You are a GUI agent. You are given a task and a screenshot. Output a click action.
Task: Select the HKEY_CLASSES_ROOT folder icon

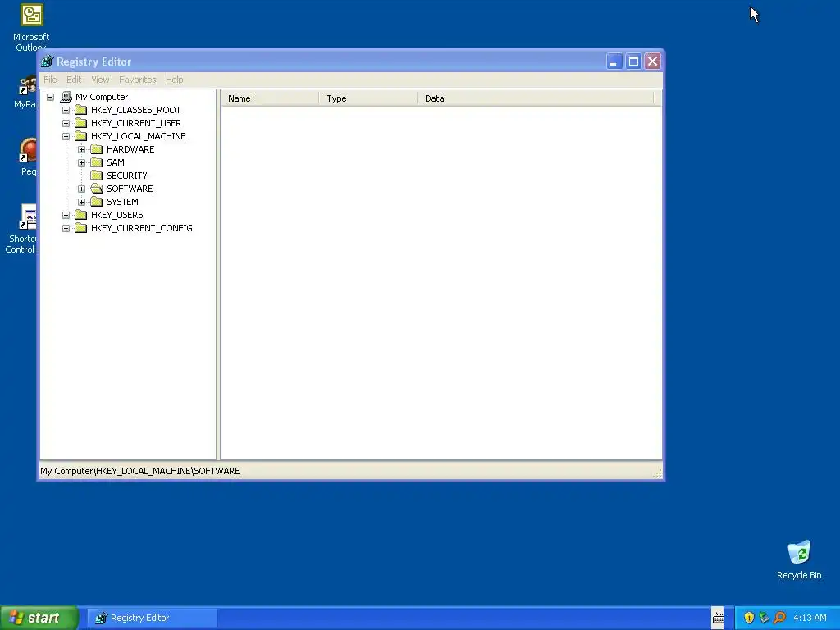tap(81, 110)
